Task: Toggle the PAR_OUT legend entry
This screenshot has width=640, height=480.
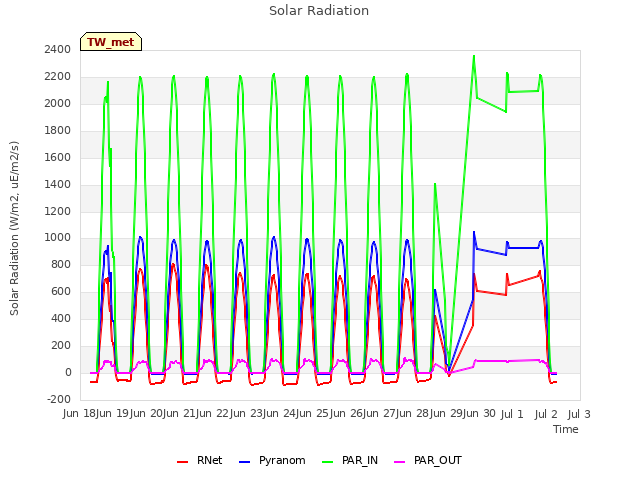Action: click(428, 460)
